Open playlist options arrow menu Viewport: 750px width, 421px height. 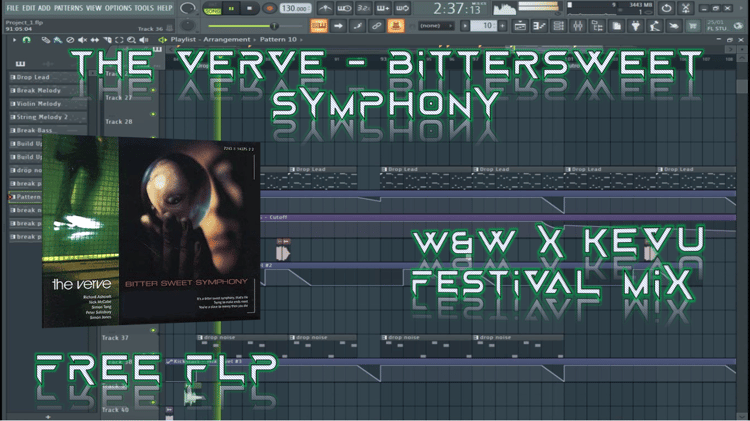(x=14, y=40)
